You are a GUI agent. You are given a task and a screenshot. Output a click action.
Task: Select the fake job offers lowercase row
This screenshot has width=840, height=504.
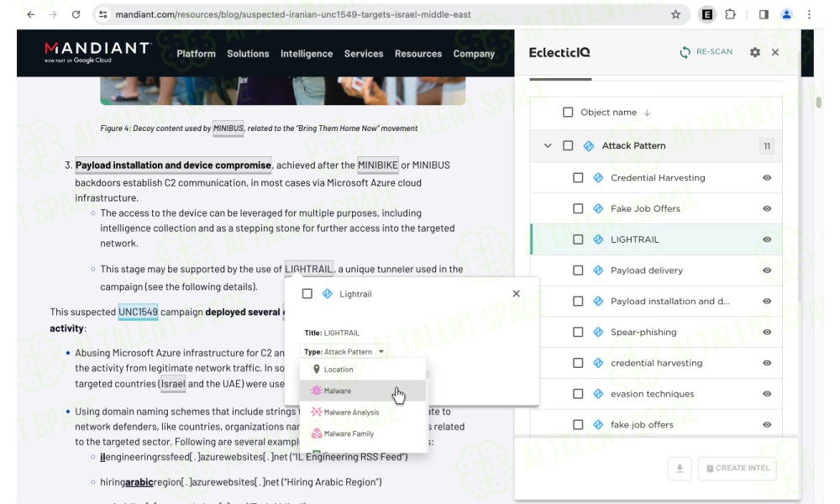pos(656,425)
